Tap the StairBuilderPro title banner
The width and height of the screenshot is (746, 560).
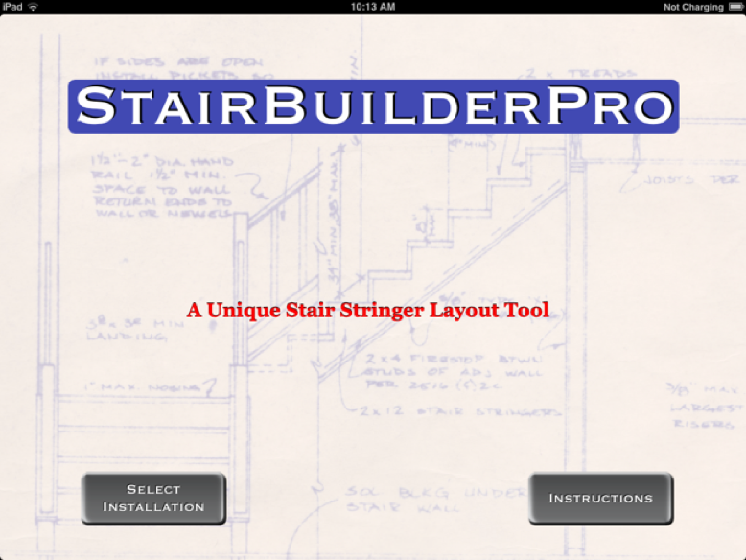pos(373,106)
